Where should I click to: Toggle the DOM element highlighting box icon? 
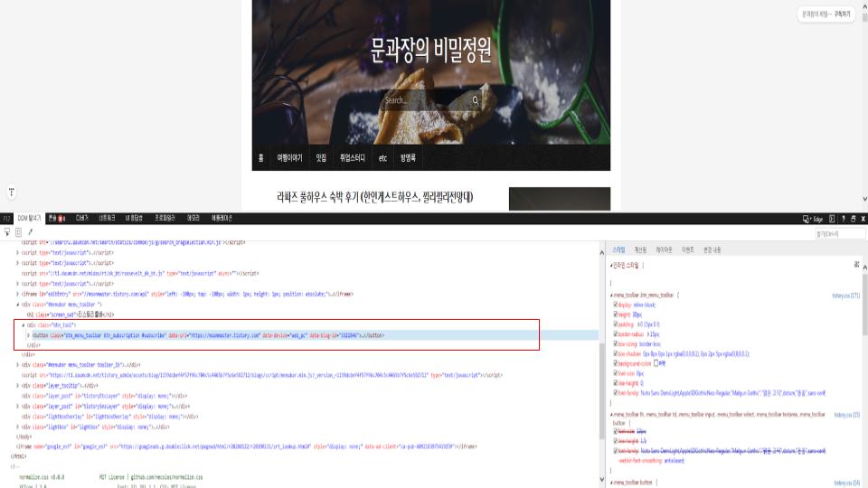[x=18, y=232]
